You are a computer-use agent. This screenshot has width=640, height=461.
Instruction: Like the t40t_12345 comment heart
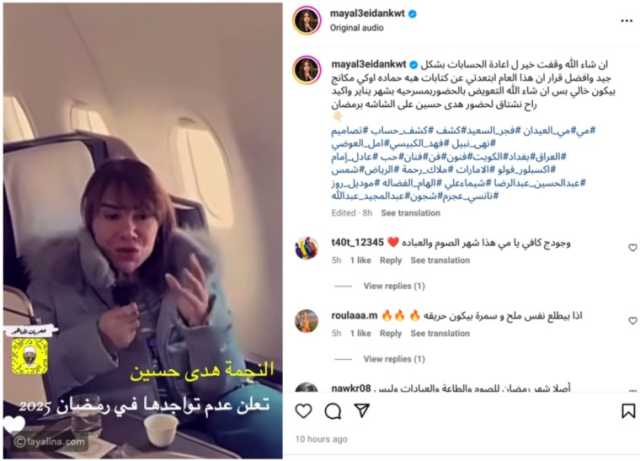(x=633, y=247)
